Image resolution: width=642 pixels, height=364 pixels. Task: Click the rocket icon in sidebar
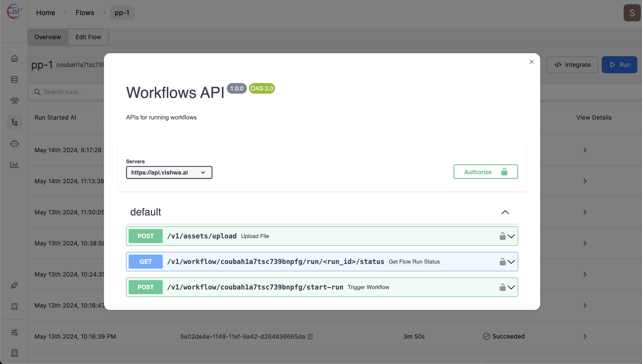[14, 285]
